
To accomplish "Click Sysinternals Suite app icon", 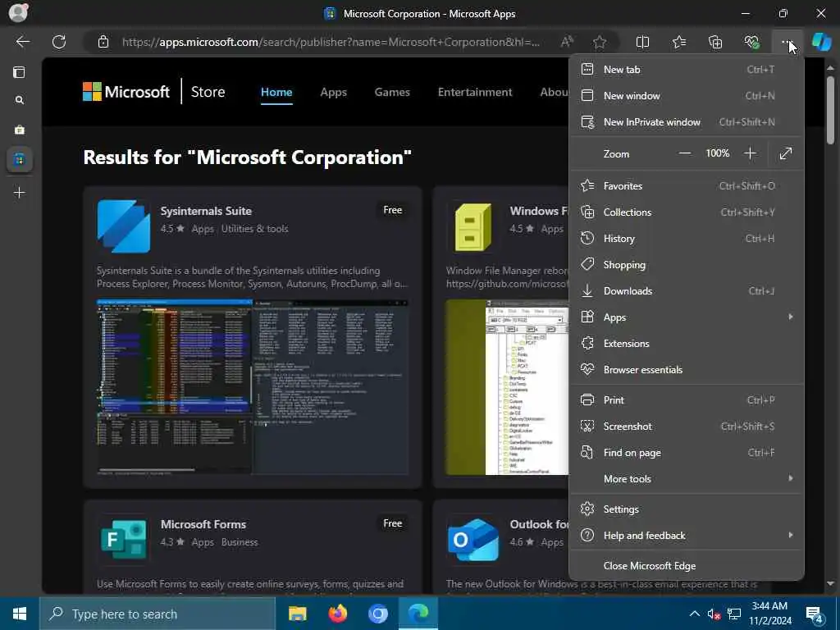I will [x=124, y=226].
